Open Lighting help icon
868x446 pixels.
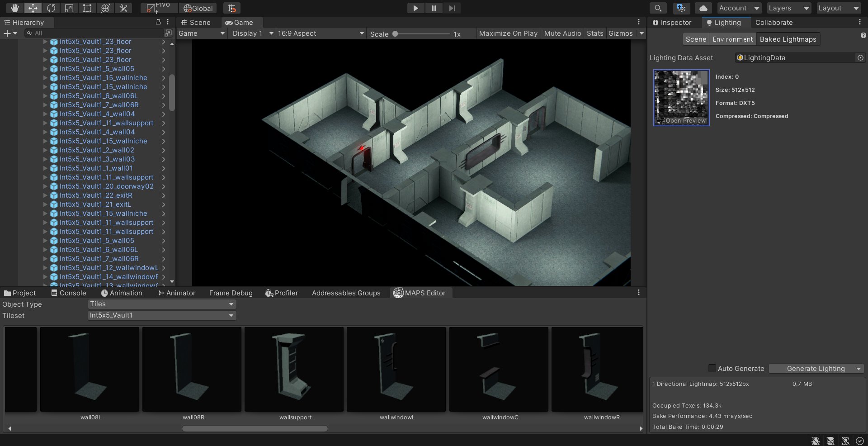[x=863, y=35]
